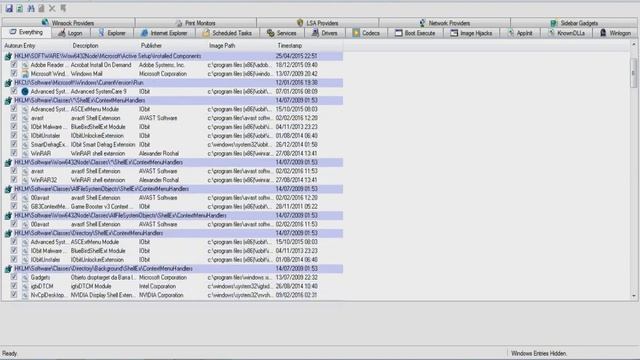The image size is (640, 360).
Task: Click the Refresh toolbar icon
Action: coord(20,8)
